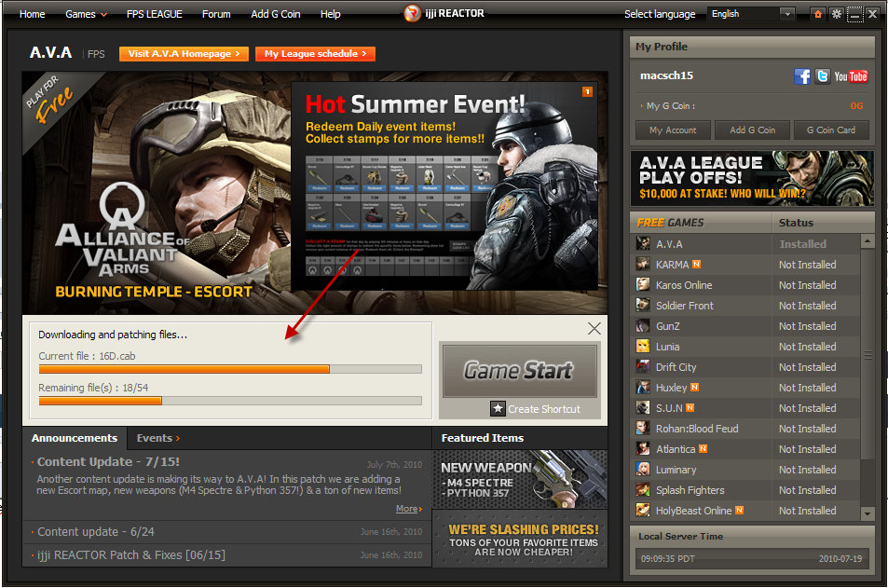Open the New Weapon featured item banner

tap(520, 479)
